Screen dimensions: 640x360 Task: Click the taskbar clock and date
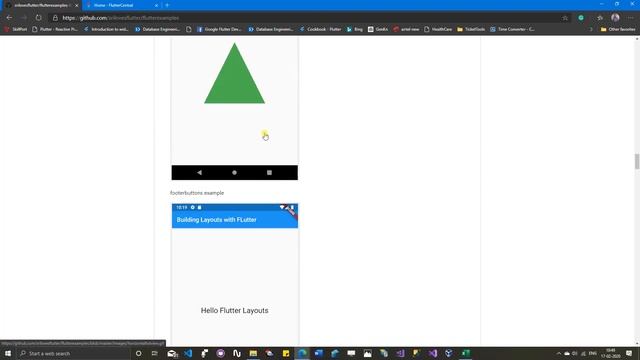(611, 353)
